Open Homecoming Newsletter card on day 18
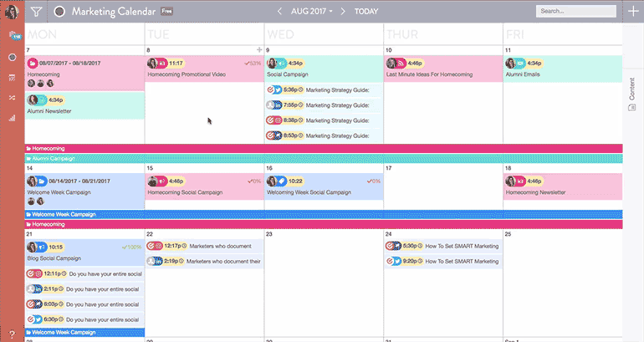This screenshot has height=342, width=644. [x=563, y=186]
